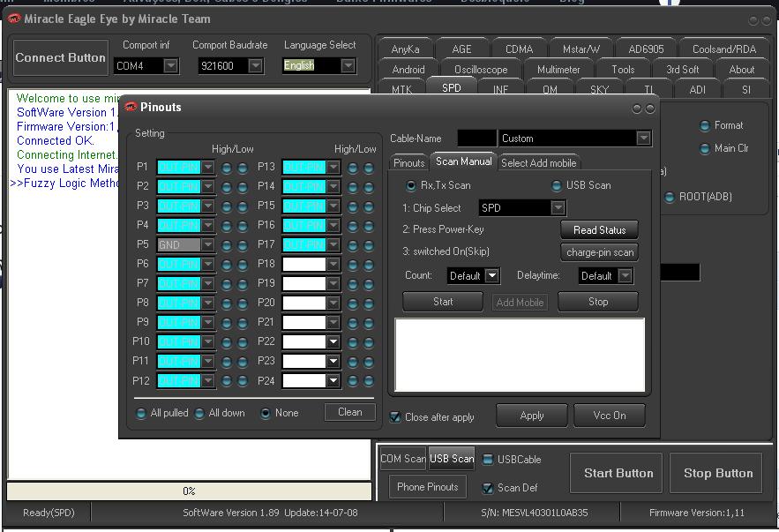The width and height of the screenshot is (779, 532).
Task: Select the All pulled option
Action: 141,413
